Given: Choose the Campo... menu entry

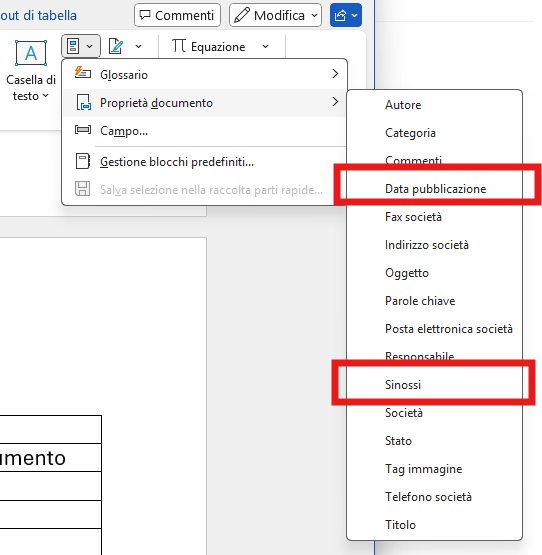Looking at the screenshot, I should 205,131.
